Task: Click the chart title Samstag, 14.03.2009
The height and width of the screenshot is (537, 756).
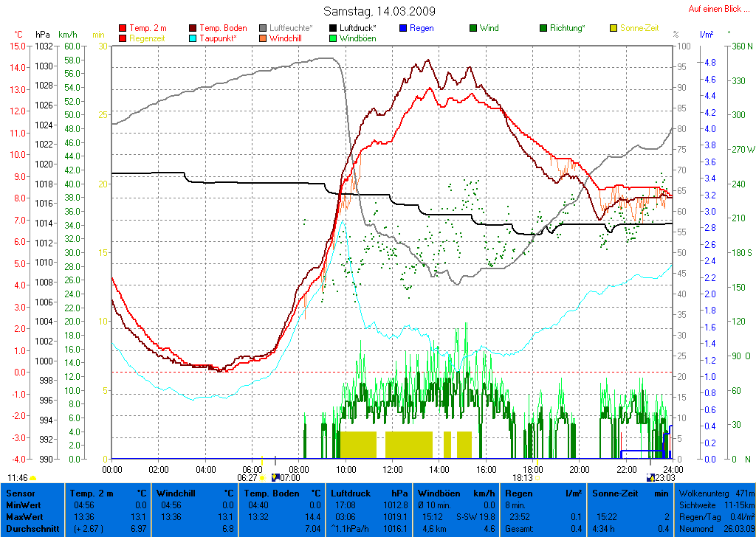Action: click(379, 11)
